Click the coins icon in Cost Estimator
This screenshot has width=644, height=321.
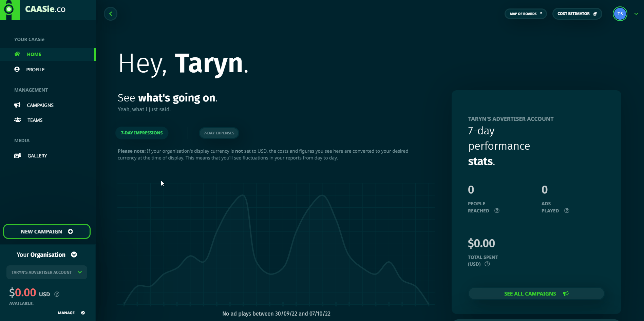[595, 14]
